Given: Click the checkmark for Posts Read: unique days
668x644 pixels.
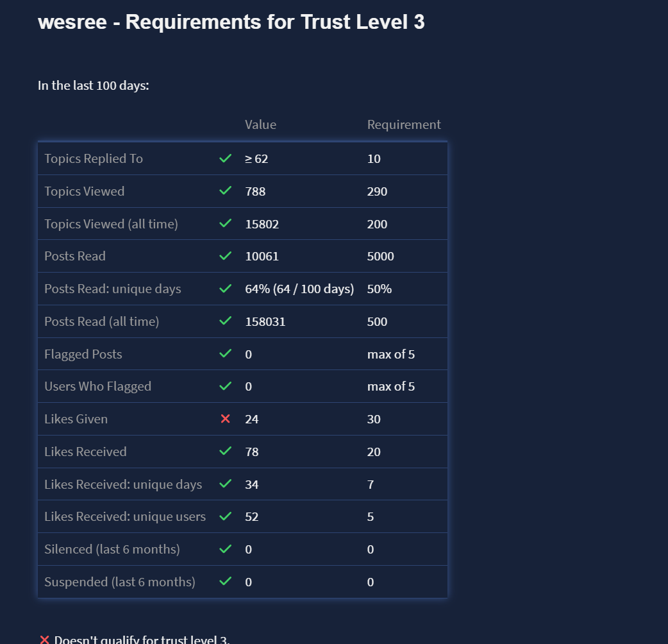Looking at the screenshot, I should tap(225, 289).
